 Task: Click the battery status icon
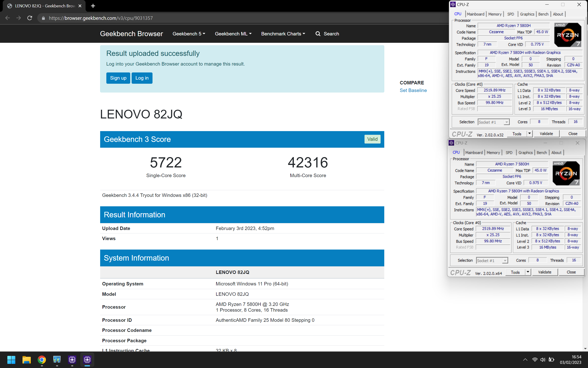click(x=551, y=359)
